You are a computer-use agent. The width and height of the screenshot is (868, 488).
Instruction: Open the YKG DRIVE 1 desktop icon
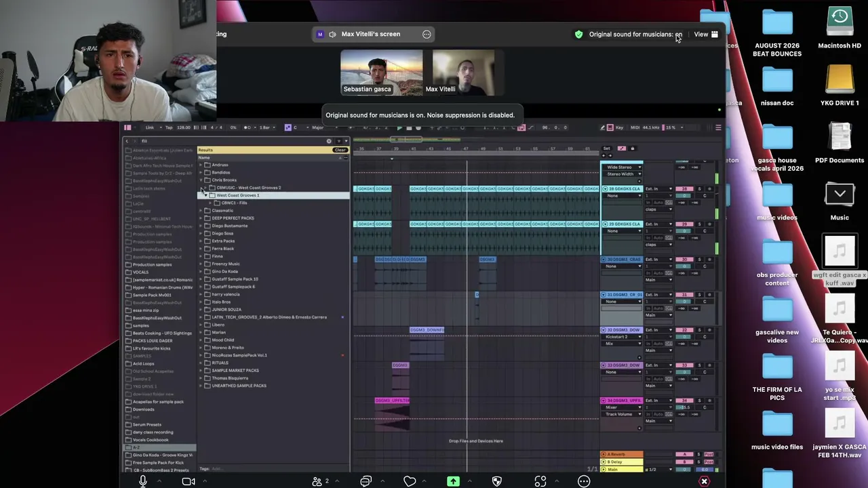click(x=840, y=79)
